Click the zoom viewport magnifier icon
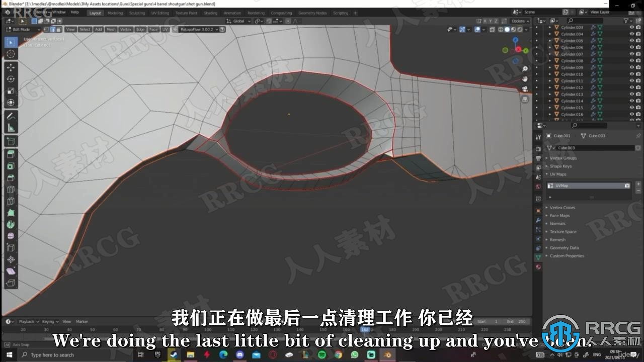 point(525,69)
